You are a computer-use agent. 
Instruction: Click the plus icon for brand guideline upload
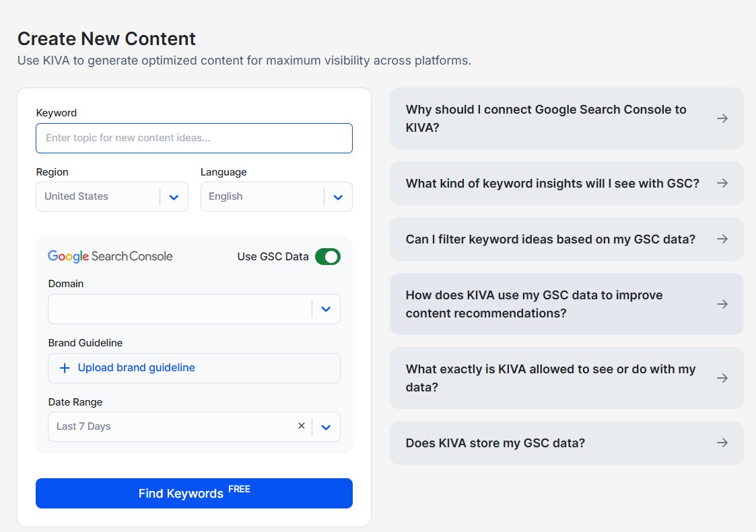pos(65,368)
